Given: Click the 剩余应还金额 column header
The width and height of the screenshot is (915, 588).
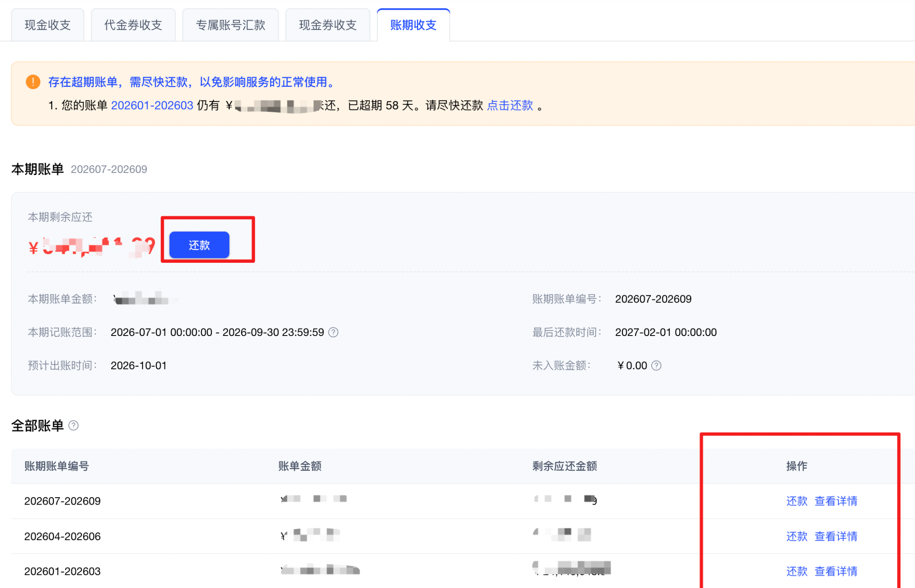Looking at the screenshot, I should pyautogui.click(x=564, y=466).
